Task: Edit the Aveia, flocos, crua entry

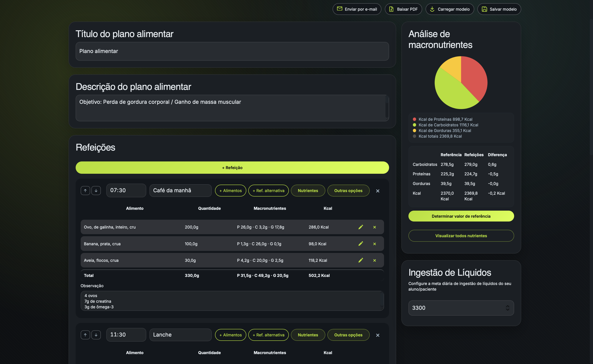Action: tap(361, 260)
